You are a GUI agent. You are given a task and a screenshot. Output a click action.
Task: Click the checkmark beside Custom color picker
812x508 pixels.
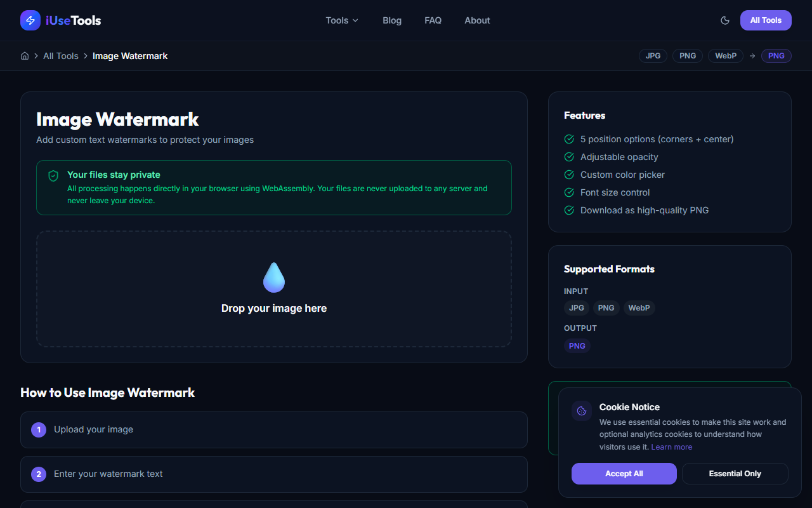pyautogui.click(x=568, y=175)
